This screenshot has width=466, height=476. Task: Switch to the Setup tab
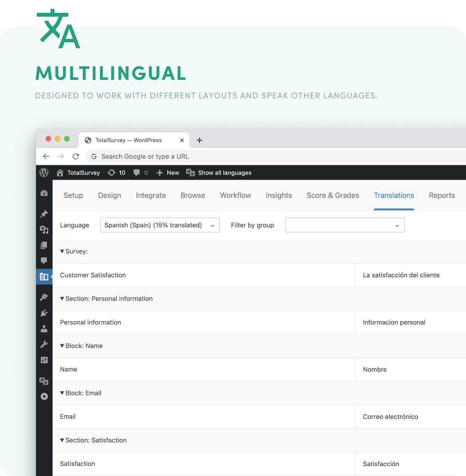point(73,195)
